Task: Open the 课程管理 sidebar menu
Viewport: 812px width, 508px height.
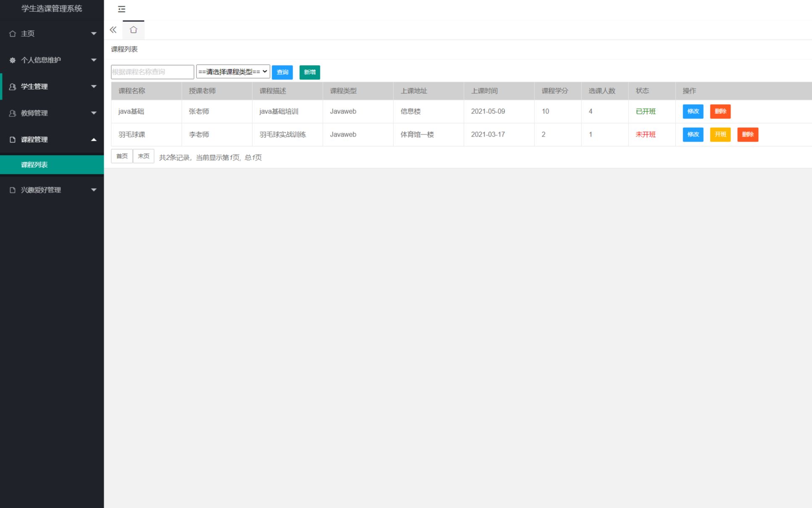Action: click(x=52, y=140)
